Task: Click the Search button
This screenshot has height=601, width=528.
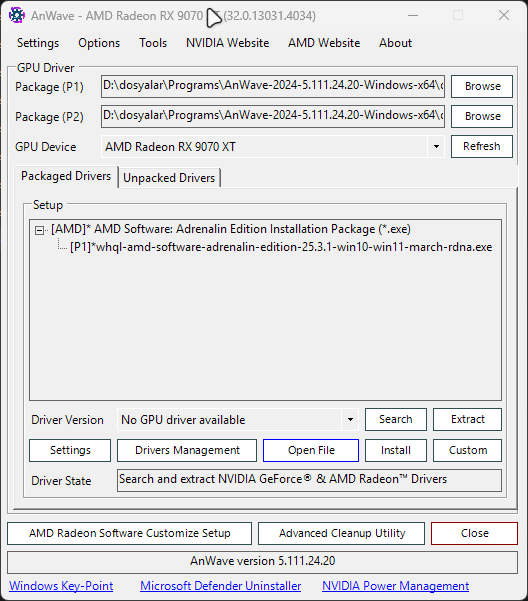Action: (x=396, y=419)
